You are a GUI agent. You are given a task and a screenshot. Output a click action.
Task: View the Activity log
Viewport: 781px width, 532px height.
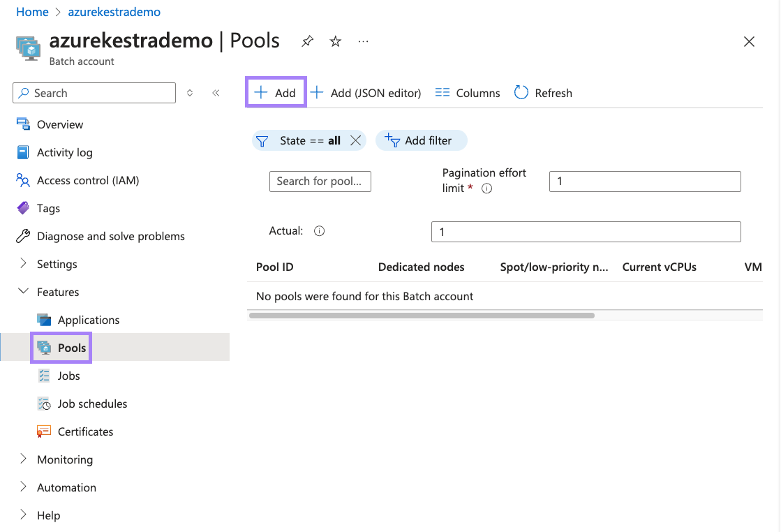coord(64,152)
